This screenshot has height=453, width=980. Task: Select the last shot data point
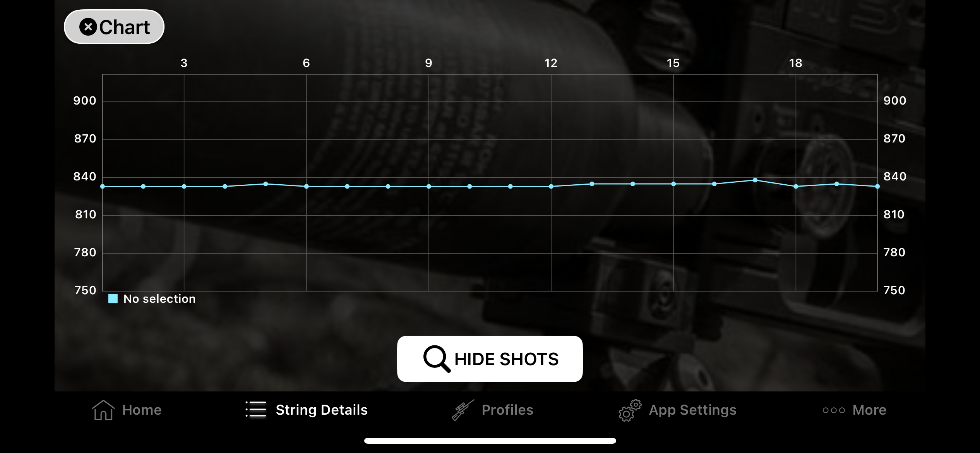877,186
